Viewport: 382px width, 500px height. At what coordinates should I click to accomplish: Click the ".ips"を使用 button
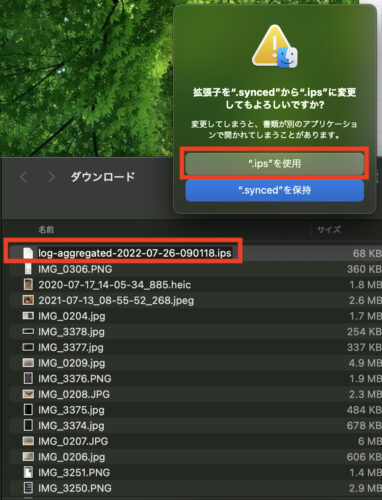(x=274, y=164)
